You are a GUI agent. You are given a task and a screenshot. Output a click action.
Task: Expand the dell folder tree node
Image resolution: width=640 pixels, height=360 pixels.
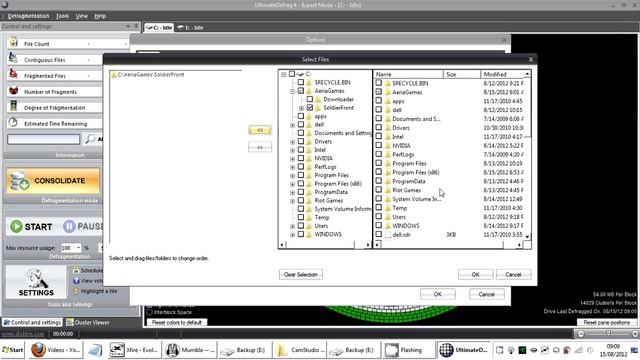[x=293, y=125]
